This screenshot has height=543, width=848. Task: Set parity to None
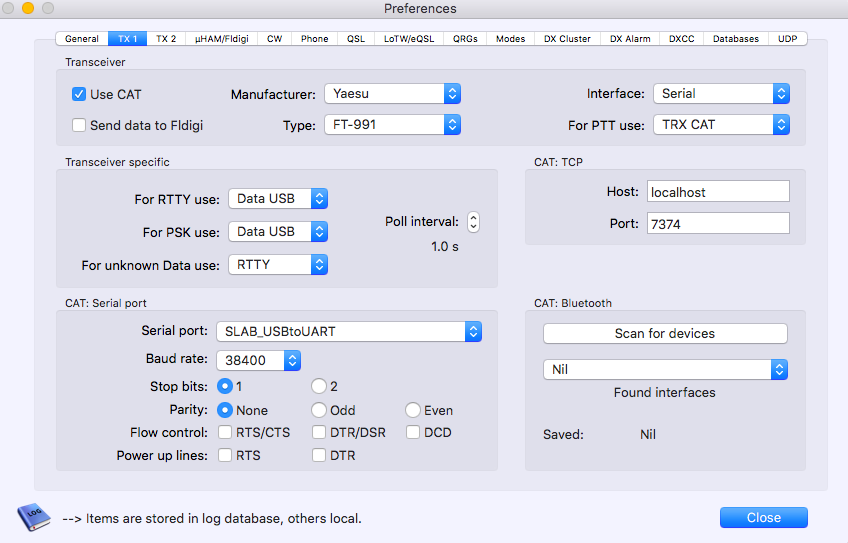[x=224, y=410]
